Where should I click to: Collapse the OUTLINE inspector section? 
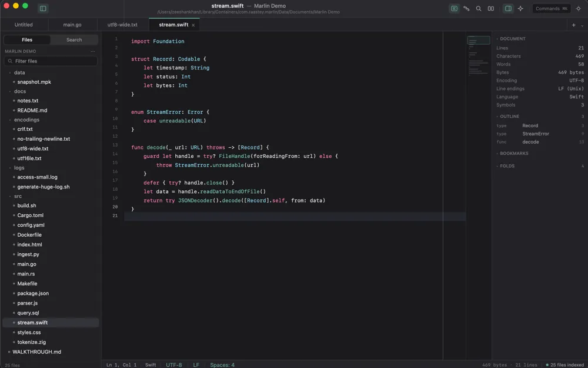pos(508,117)
